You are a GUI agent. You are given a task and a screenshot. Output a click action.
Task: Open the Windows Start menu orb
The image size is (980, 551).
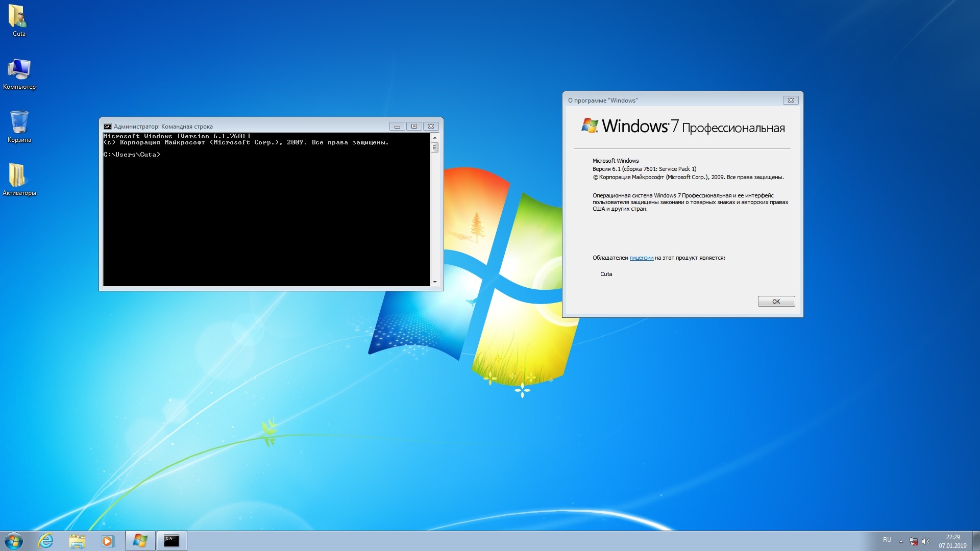(14, 541)
